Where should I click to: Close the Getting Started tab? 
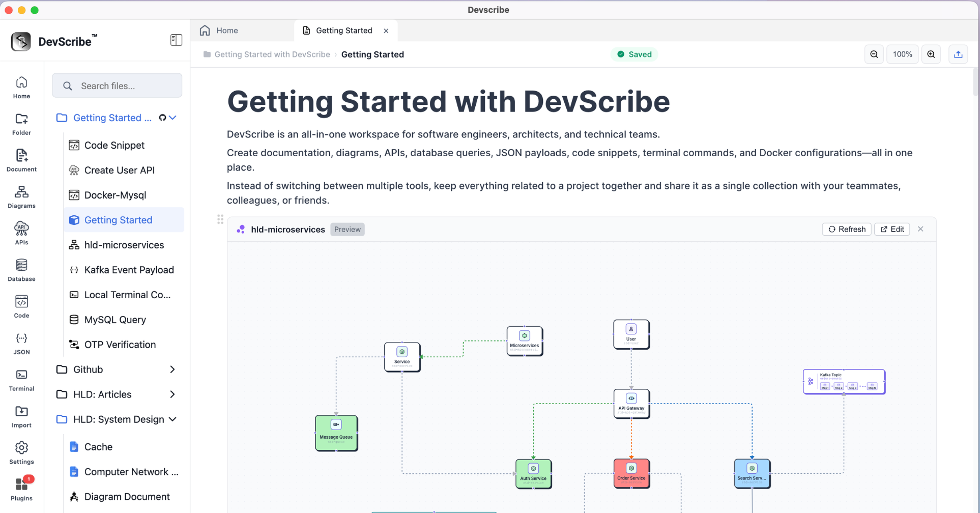point(386,31)
